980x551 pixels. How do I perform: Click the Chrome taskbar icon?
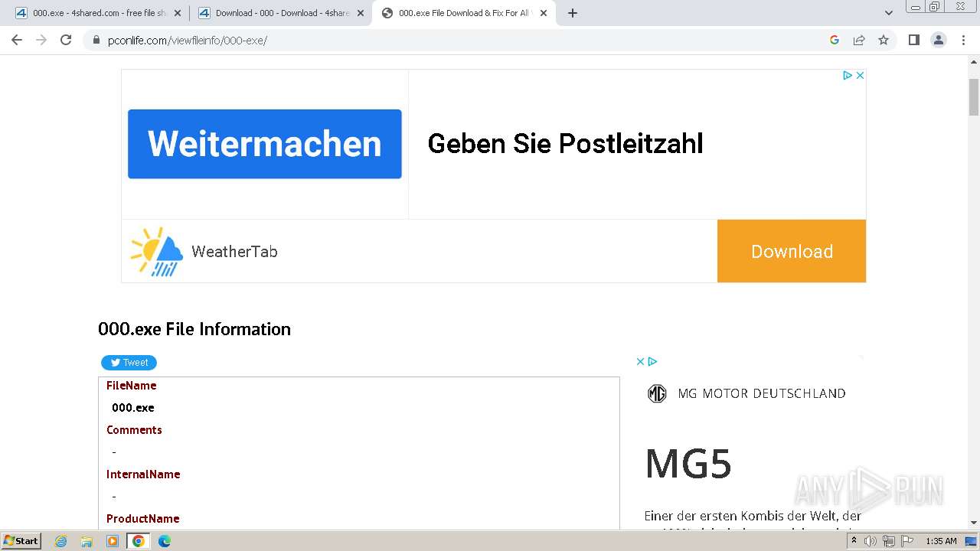pyautogui.click(x=138, y=541)
